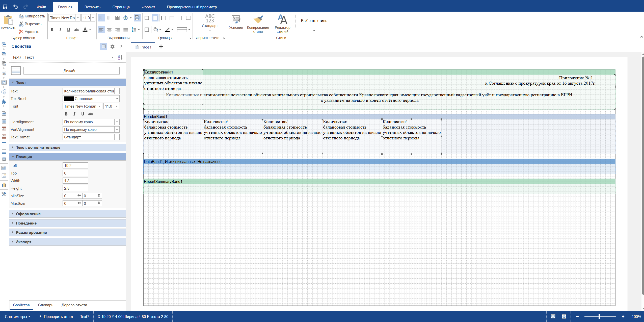Undo the last action with the arrow icon
644x322 pixels.
(x=15, y=7)
